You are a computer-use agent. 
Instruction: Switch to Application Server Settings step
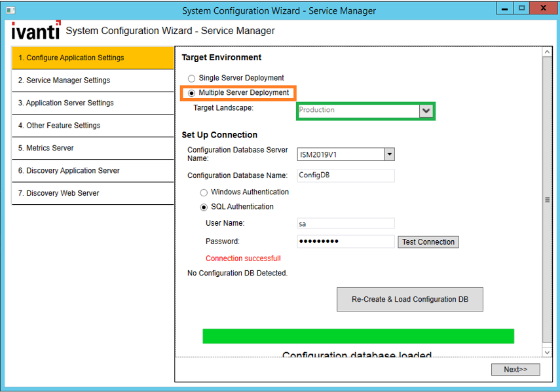[92, 103]
